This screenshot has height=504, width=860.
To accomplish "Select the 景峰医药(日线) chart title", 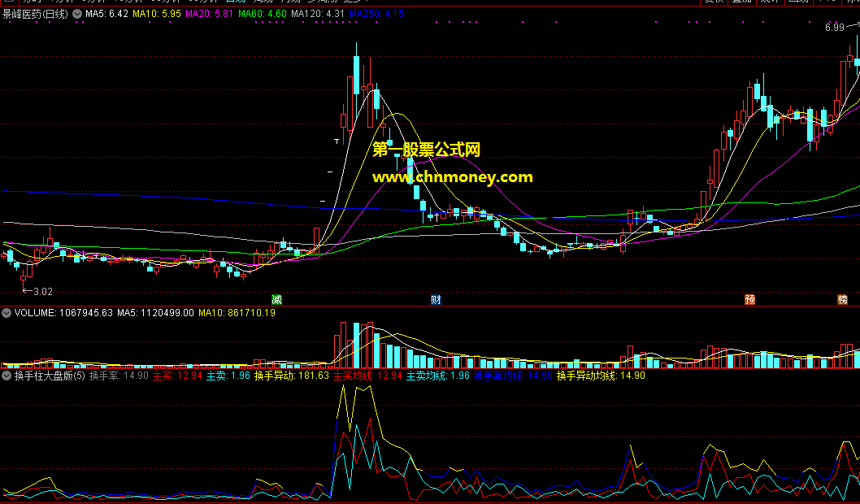I will point(36,14).
